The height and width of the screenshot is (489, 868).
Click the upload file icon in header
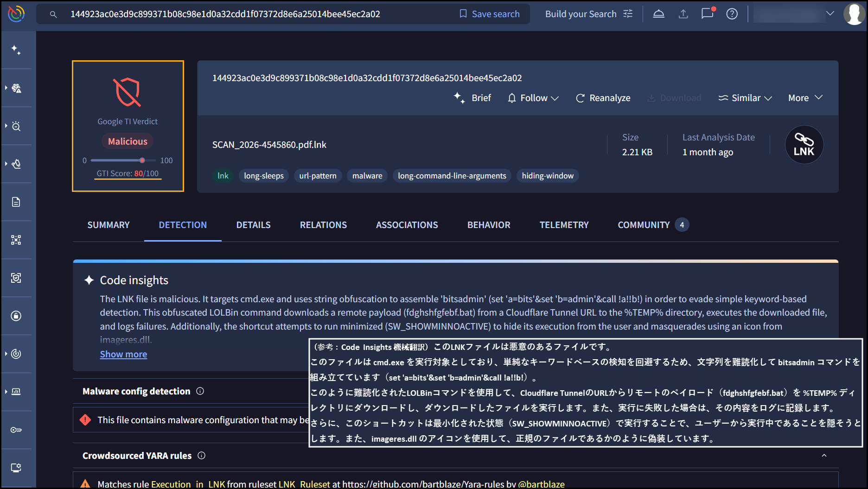683,14
